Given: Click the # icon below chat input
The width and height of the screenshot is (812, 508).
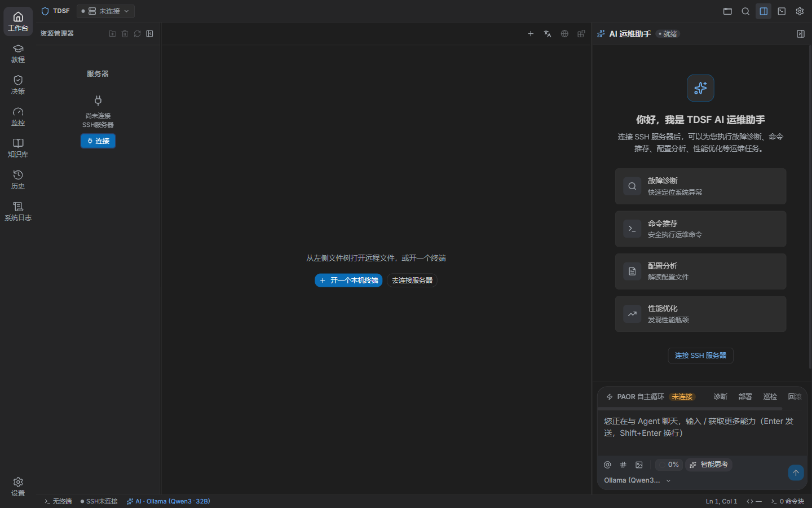Looking at the screenshot, I should [x=623, y=465].
